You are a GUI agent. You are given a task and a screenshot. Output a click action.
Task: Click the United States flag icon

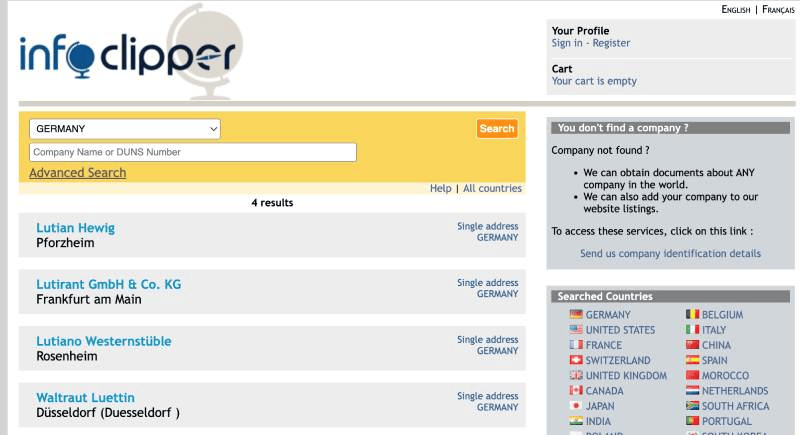pyautogui.click(x=576, y=329)
